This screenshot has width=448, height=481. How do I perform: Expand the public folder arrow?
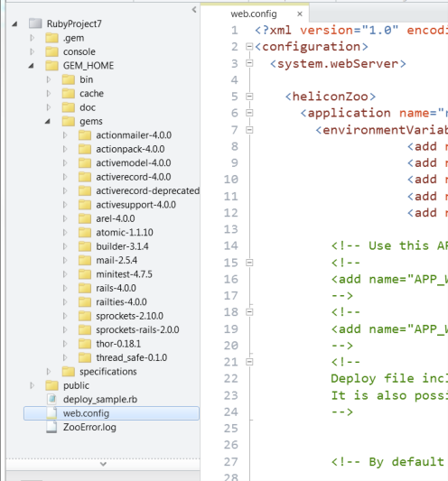[x=32, y=385]
